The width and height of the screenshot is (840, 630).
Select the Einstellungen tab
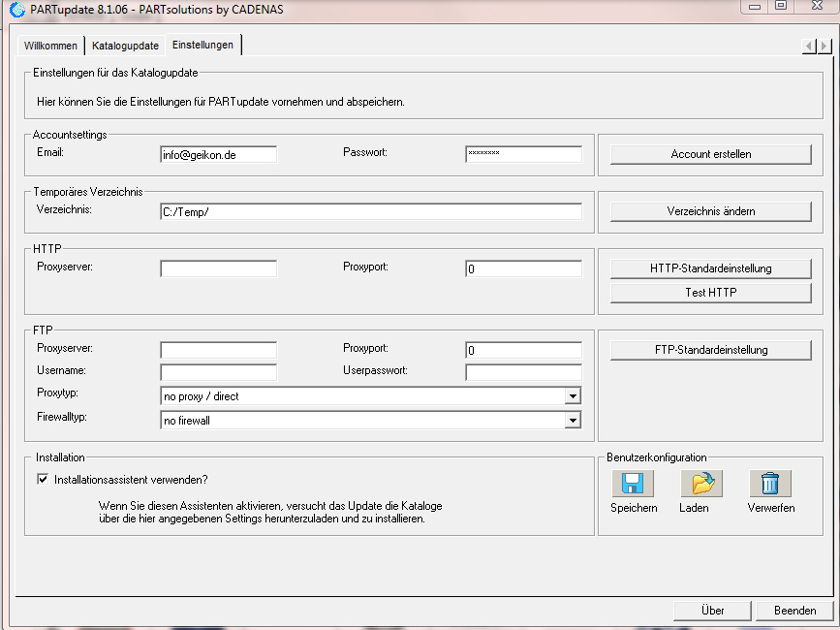(203, 45)
